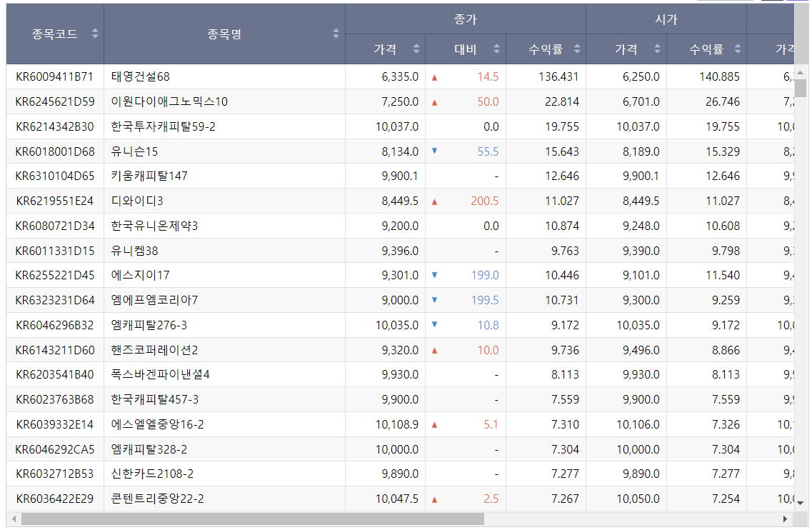Sort the 시가 가격 column by its arrows

click(x=657, y=49)
